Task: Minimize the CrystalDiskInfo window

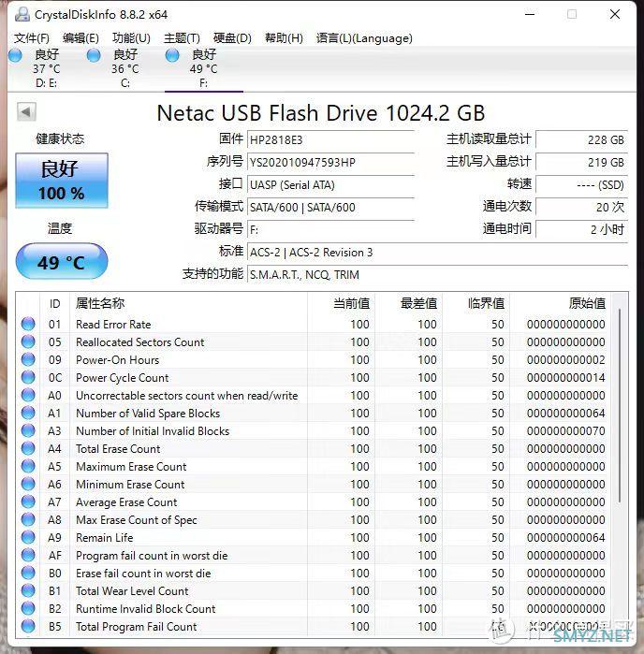Action: coord(530,14)
